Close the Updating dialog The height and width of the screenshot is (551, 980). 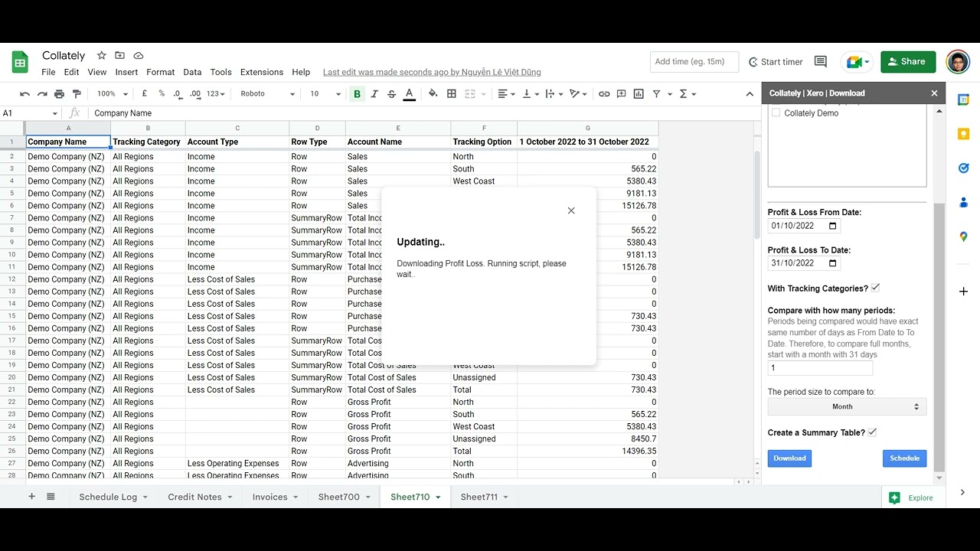pyautogui.click(x=571, y=210)
